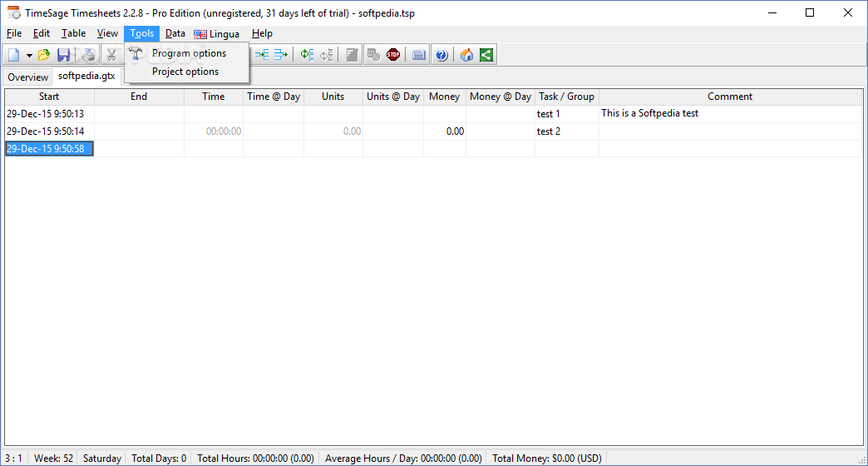The height and width of the screenshot is (466, 868).
Task: Choose Project options from Tools menu
Action: coord(186,72)
